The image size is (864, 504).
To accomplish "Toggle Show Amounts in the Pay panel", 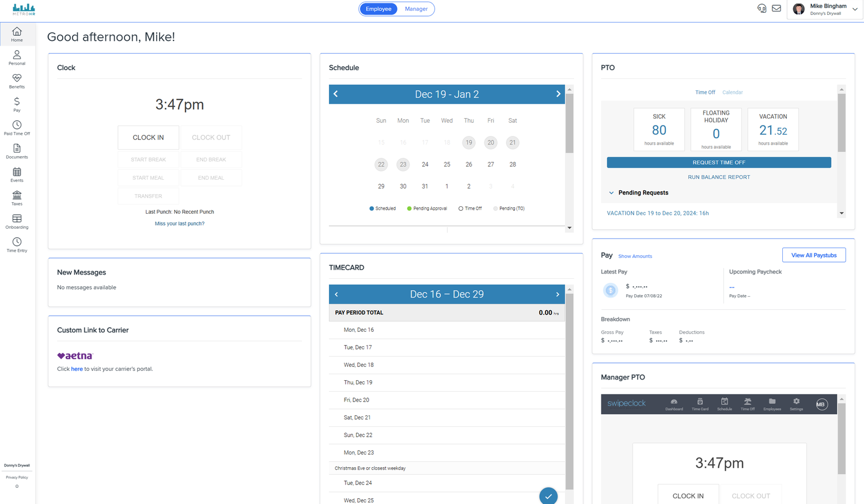I will coord(635,256).
